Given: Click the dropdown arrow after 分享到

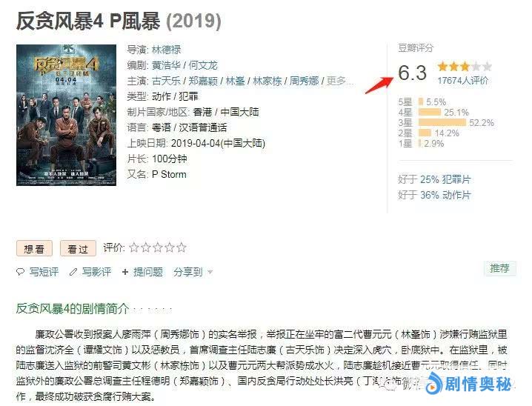Looking at the screenshot, I should point(210,273).
